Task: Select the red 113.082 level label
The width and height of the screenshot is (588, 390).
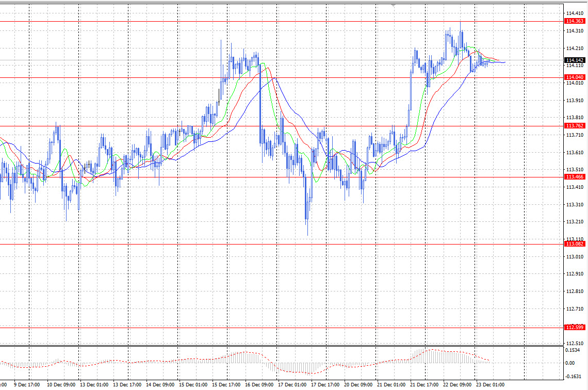Action: 575,244
